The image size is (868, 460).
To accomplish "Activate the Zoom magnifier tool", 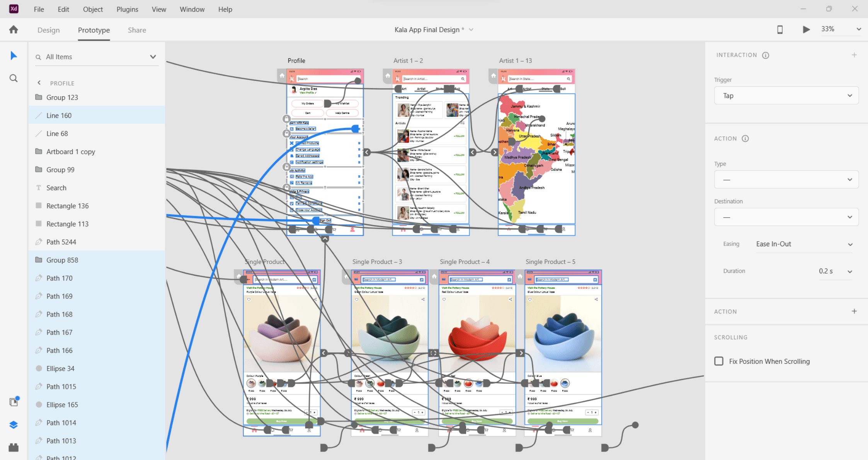I will pyautogui.click(x=14, y=78).
